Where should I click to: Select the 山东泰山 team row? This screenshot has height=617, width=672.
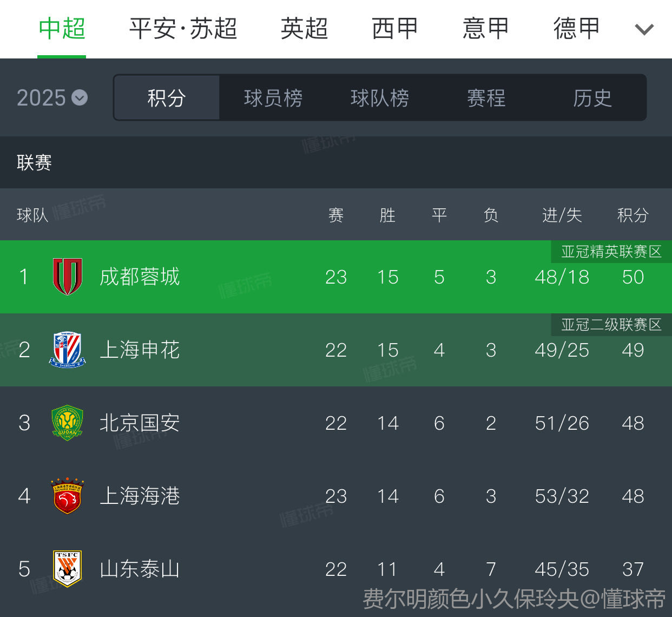point(336,569)
